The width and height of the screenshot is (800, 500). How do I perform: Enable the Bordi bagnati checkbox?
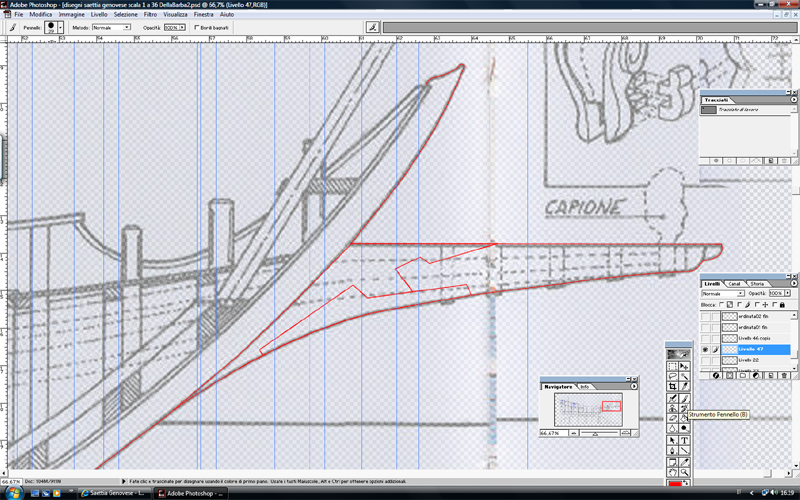click(x=196, y=28)
